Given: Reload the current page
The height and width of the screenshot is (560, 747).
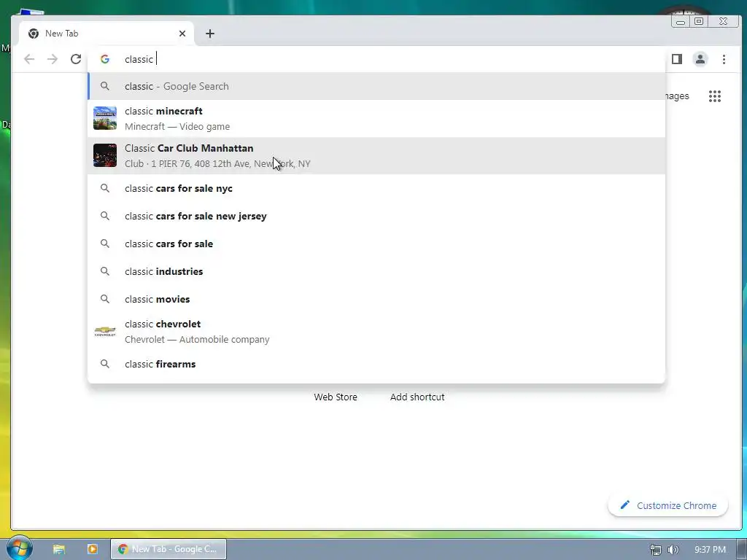Looking at the screenshot, I should pos(76,59).
